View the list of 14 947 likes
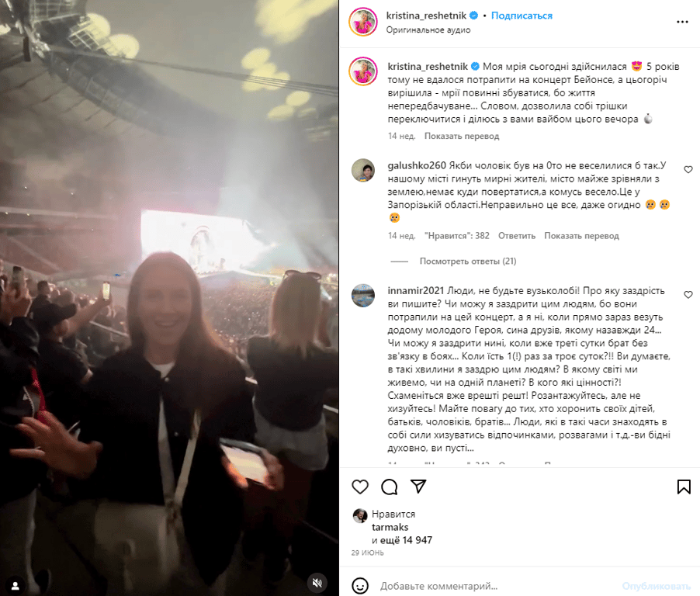The image size is (700, 596). tap(402, 540)
